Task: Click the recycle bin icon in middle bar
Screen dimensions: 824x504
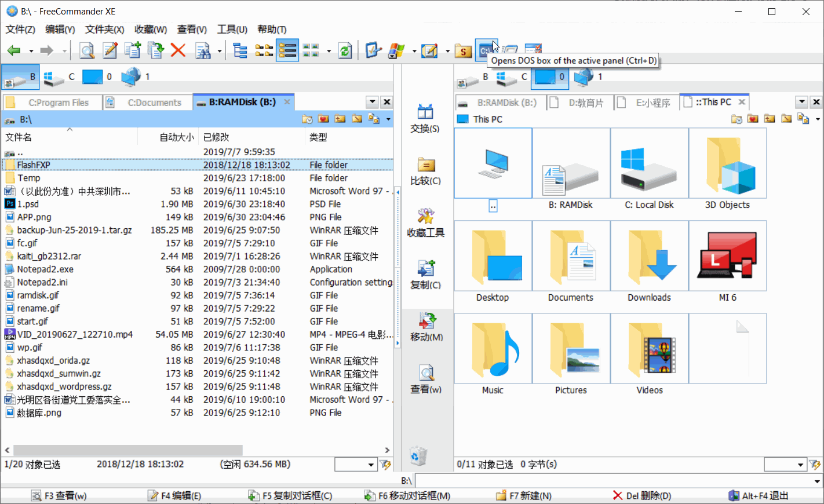Action: pyautogui.click(x=418, y=456)
